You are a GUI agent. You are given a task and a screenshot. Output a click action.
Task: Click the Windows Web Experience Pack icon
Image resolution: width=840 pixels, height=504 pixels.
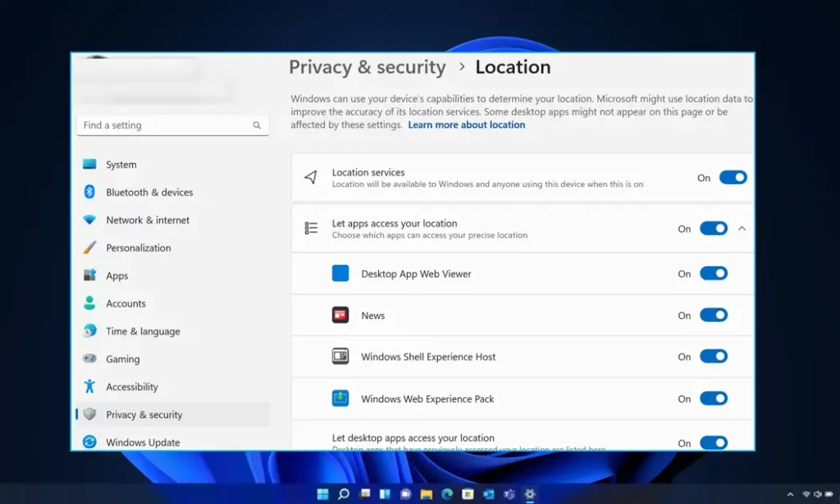coord(340,398)
